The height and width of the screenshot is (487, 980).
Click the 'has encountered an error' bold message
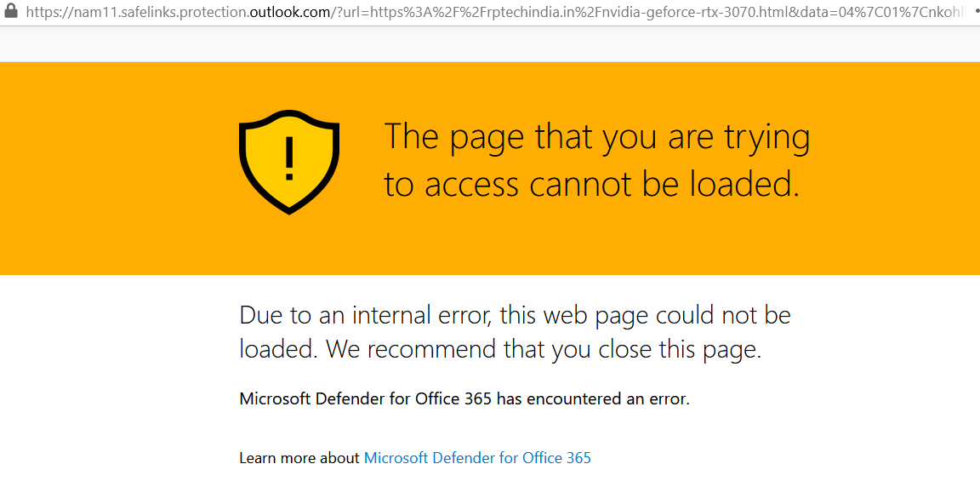(x=593, y=398)
